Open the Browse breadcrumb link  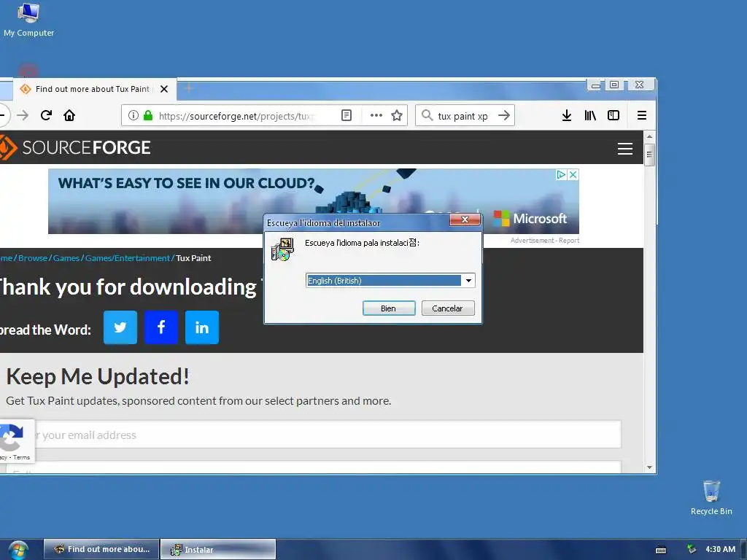click(x=33, y=258)
